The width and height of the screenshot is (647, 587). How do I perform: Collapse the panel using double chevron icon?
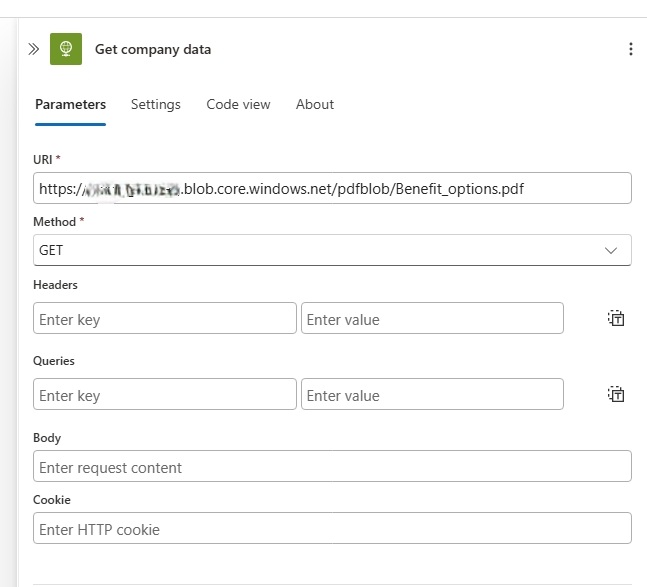tap(33, 49)
